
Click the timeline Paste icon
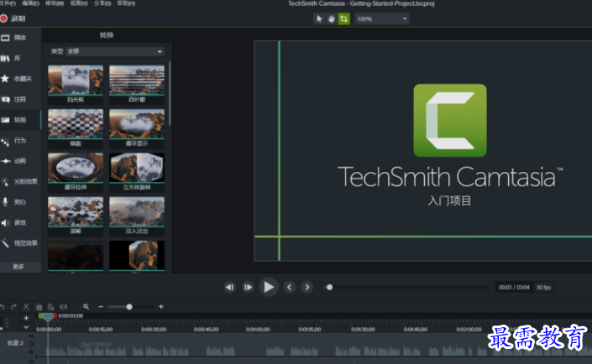point(50,307)
